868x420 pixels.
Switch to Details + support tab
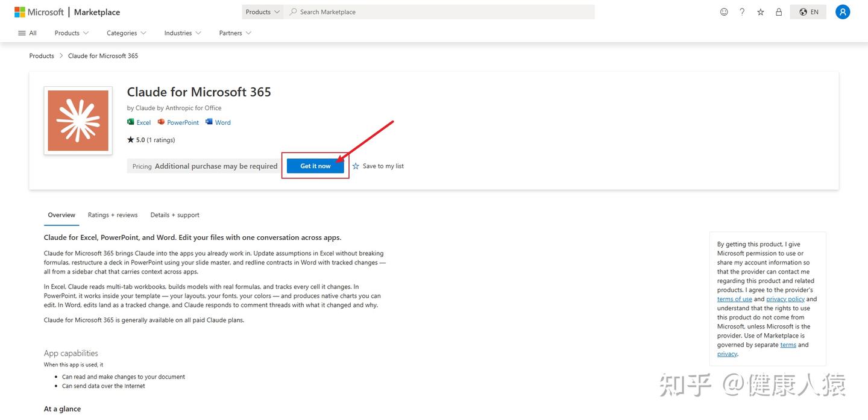(x=175, y=215)
